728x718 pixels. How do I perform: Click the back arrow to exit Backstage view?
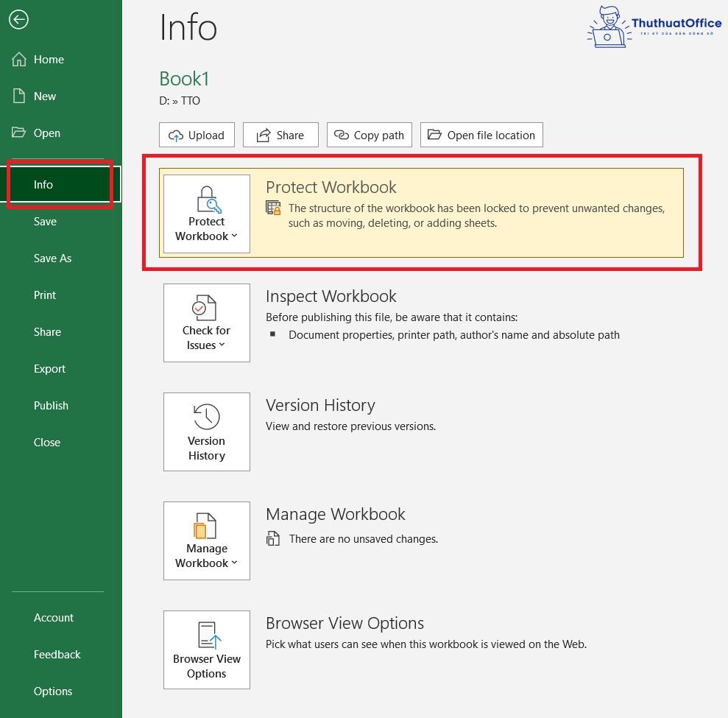click(18, 20)
